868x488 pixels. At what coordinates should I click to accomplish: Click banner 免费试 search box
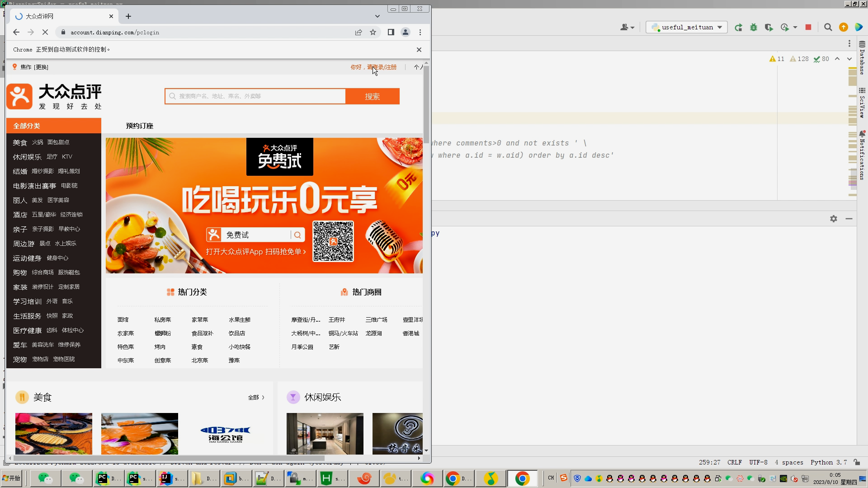255,235
